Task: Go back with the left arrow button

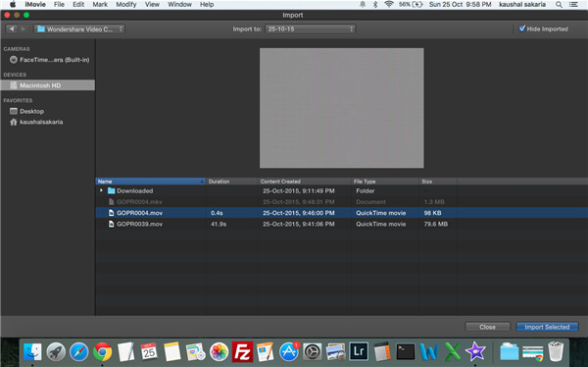Action: [12, 28]
